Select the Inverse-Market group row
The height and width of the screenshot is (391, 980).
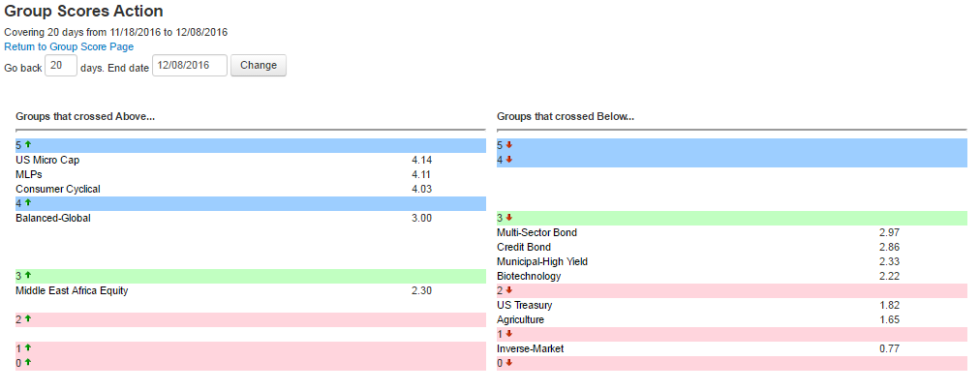530,348
